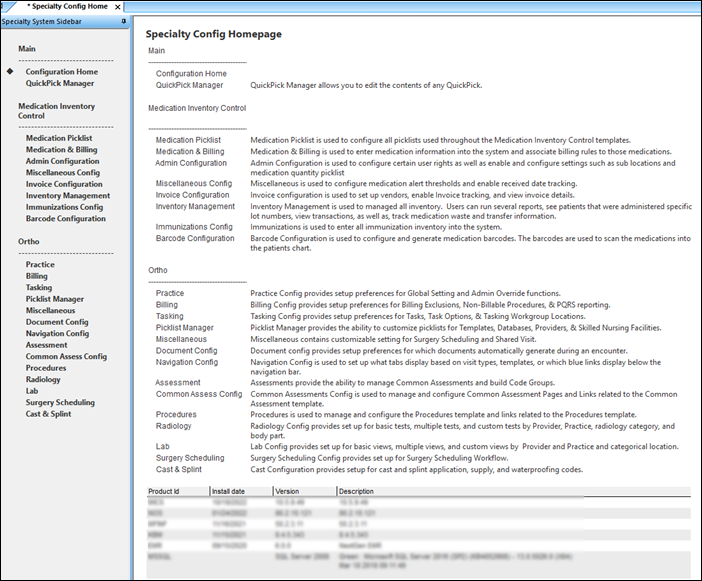The height and width of the screenshot is (581, 702).
Task: Click Medication & Billing on the homepage list
Action: click(x=190, y=152)
